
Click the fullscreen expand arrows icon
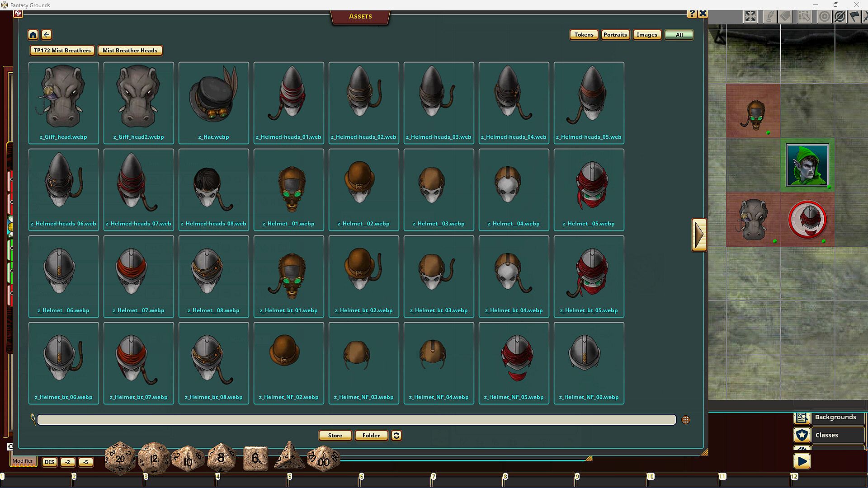750,17
